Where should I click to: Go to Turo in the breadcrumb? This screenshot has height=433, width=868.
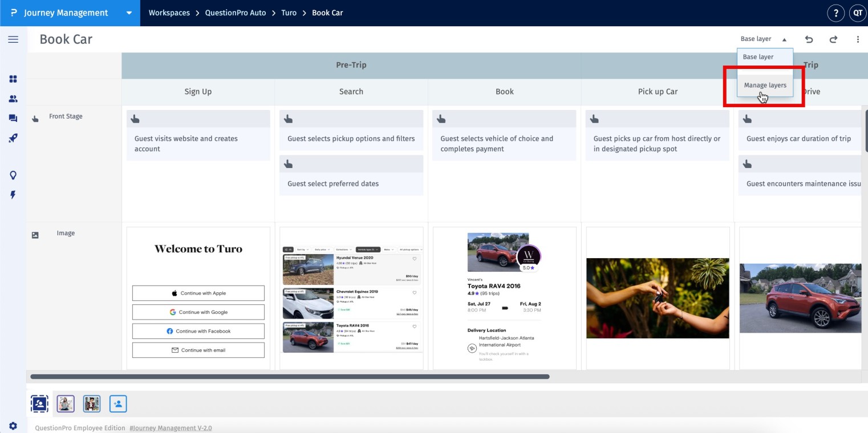pyautogui.click(x=289, y=13)
